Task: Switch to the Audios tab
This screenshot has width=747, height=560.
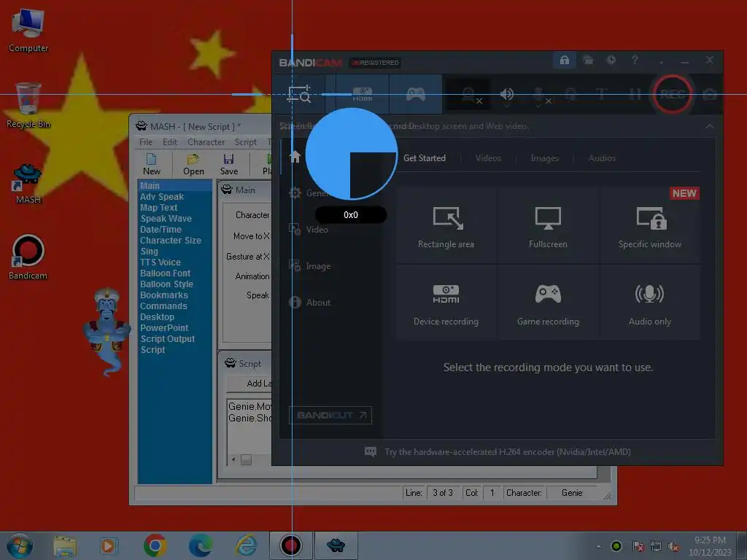Action: (602, 158)
